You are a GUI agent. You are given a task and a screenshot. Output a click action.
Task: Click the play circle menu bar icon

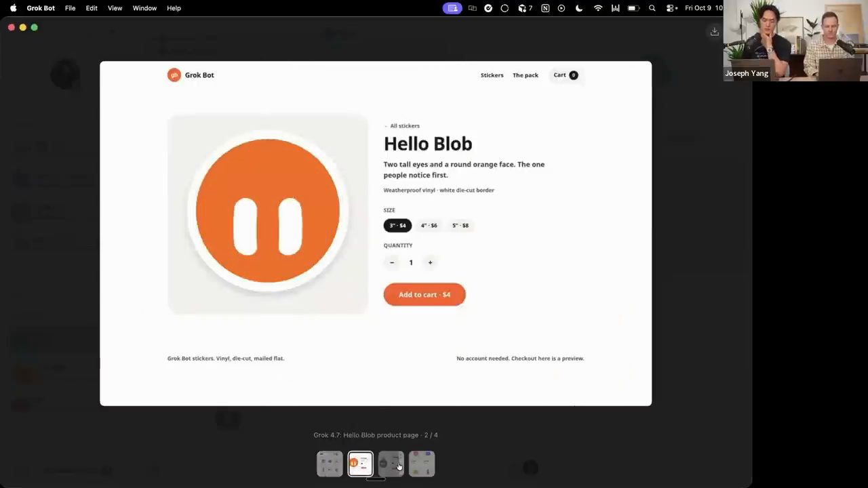tap(561, 8)
